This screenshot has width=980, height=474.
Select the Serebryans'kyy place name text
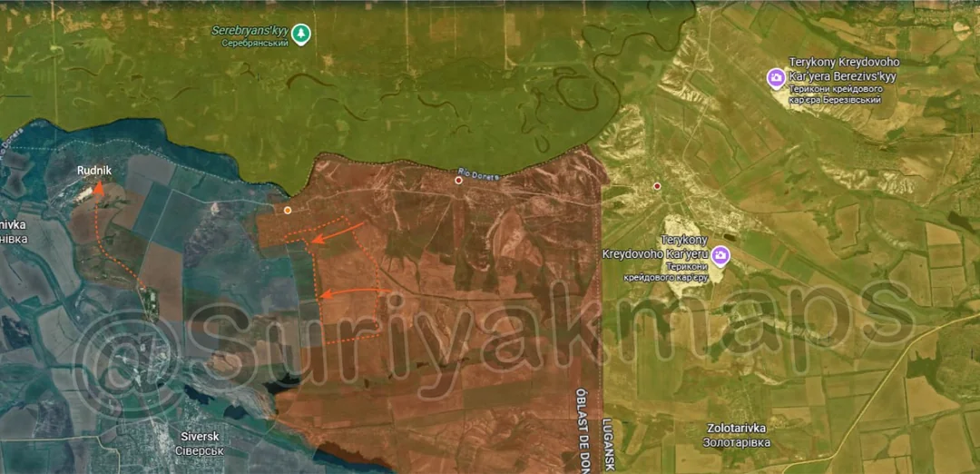coord(249,31)
